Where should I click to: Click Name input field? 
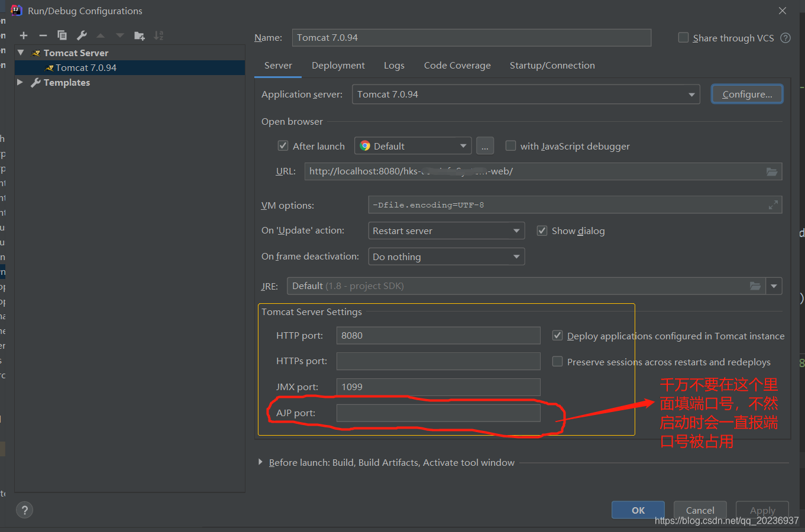point(471,38)
